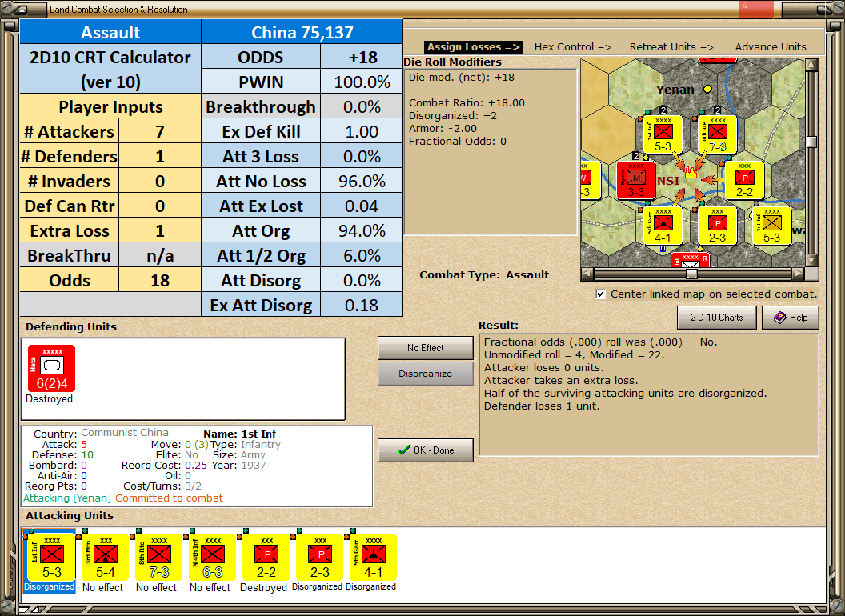Click the PWIN 100.0% cell
845x616 pixels.
coord(362,82)
